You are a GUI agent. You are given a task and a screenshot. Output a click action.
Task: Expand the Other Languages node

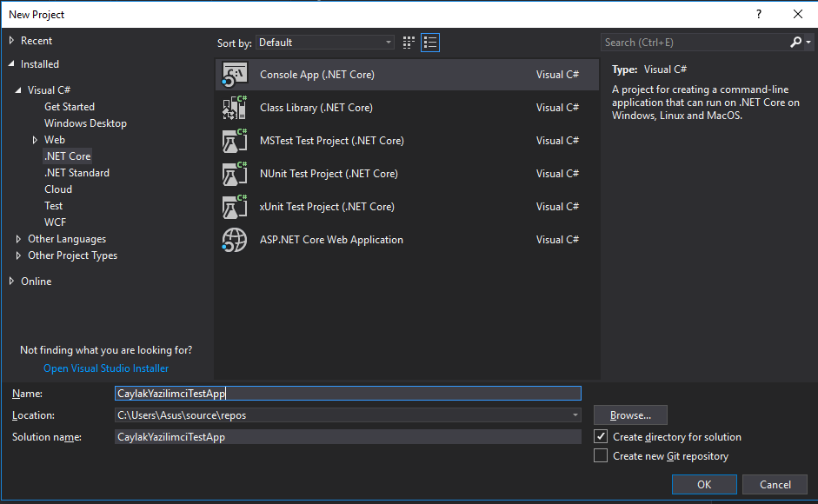[18, 239]
